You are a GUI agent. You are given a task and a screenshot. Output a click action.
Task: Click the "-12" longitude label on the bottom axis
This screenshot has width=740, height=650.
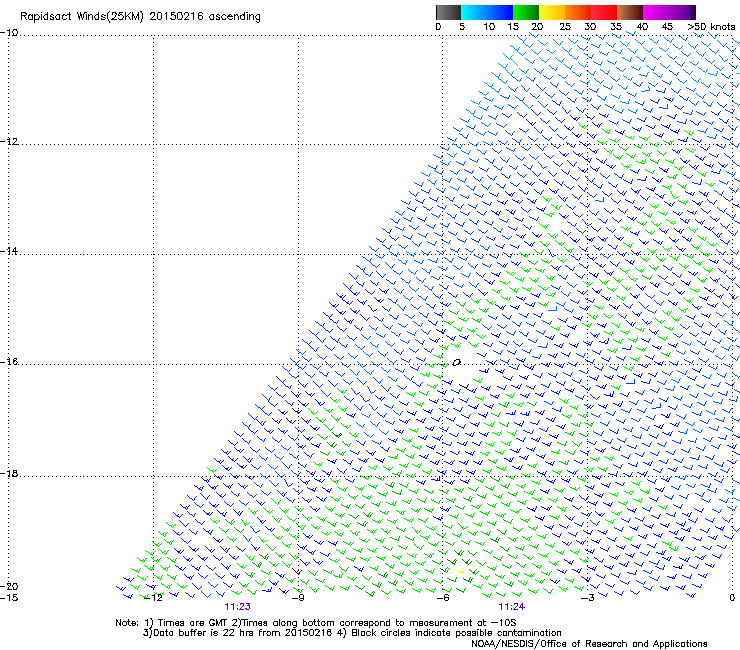(x=153, y=598)
